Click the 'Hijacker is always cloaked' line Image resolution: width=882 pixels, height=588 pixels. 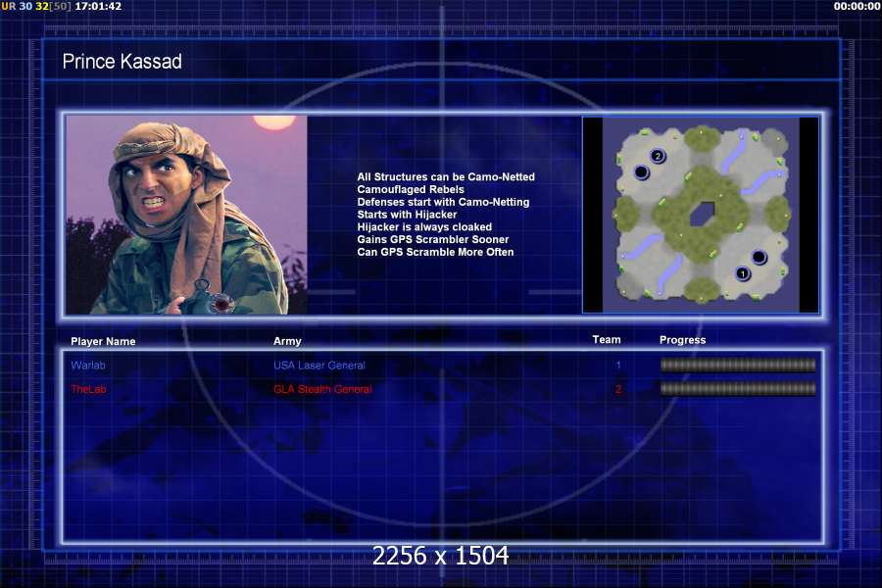pos(424,227)
